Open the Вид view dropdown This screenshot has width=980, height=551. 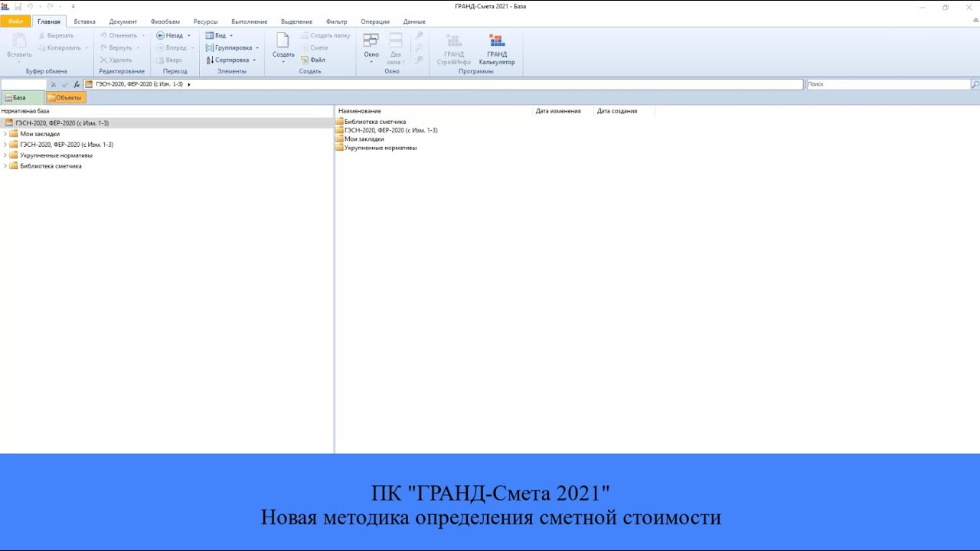click(219, 35)
